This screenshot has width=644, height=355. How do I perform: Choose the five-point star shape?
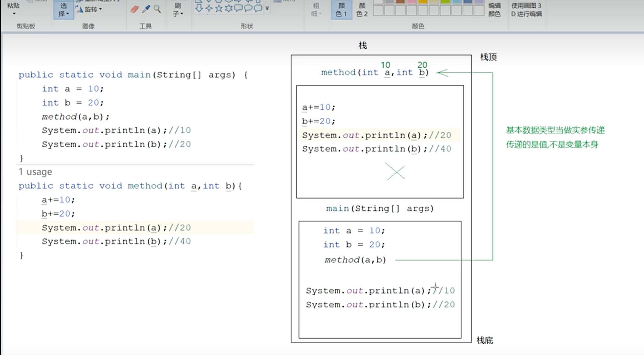click(219, 8)
